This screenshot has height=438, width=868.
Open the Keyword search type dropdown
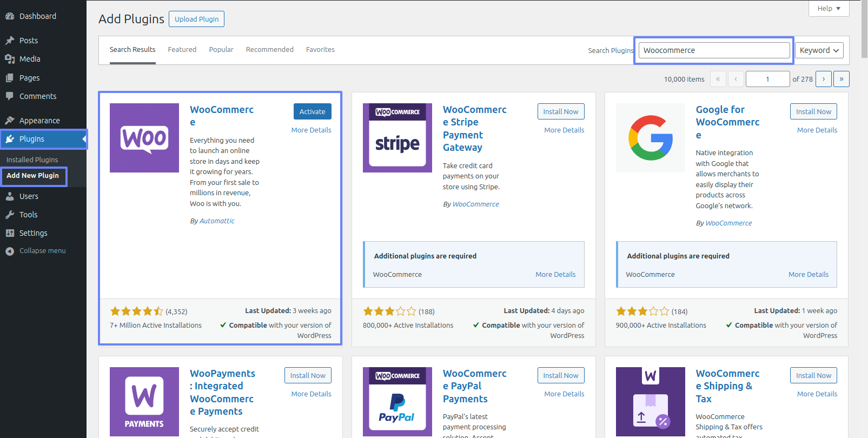click(819, 50)
